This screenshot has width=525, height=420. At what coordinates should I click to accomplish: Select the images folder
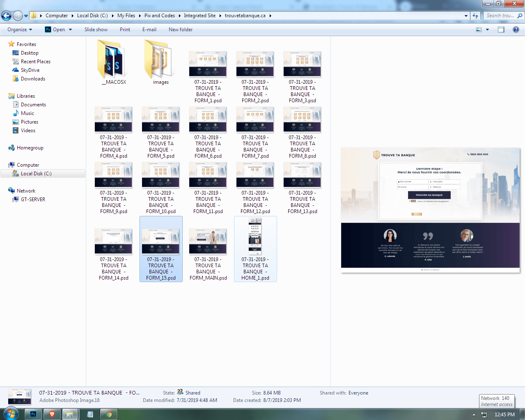pyautogui.click(x=161, y=62)
